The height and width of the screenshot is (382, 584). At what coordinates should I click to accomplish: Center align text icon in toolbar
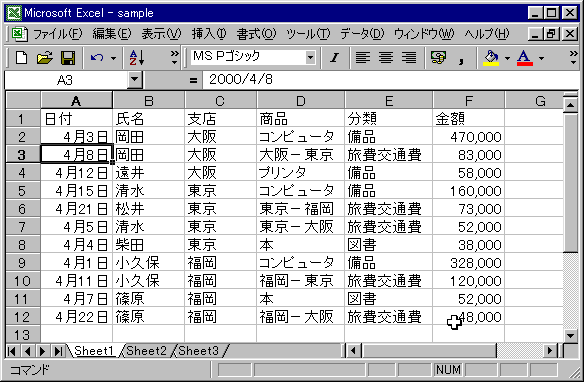(386, 58)
